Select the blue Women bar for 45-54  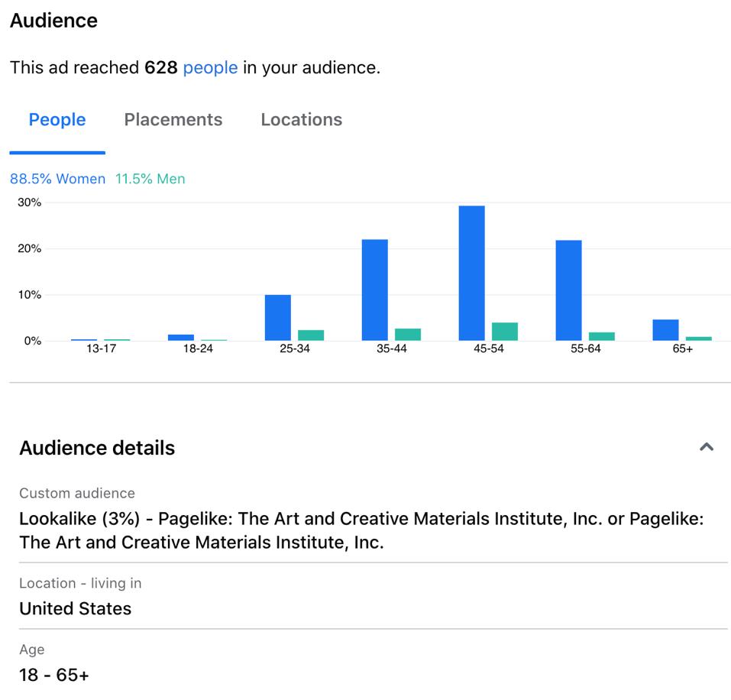471,273
